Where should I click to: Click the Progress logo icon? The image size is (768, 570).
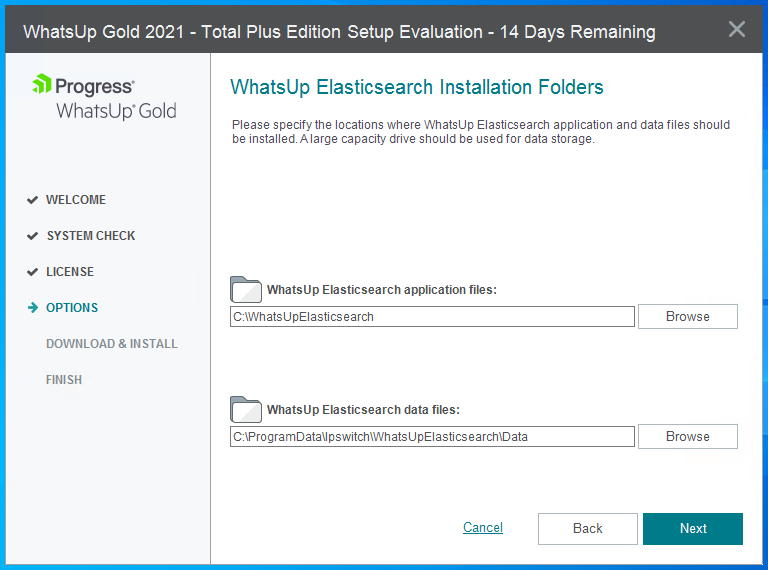[x=42, y=84]
